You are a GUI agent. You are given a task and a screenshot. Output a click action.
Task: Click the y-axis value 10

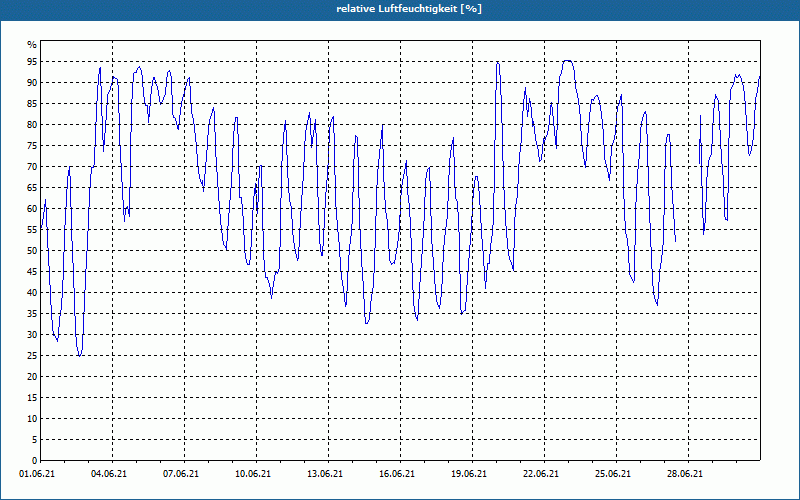(x=32, y=418)
